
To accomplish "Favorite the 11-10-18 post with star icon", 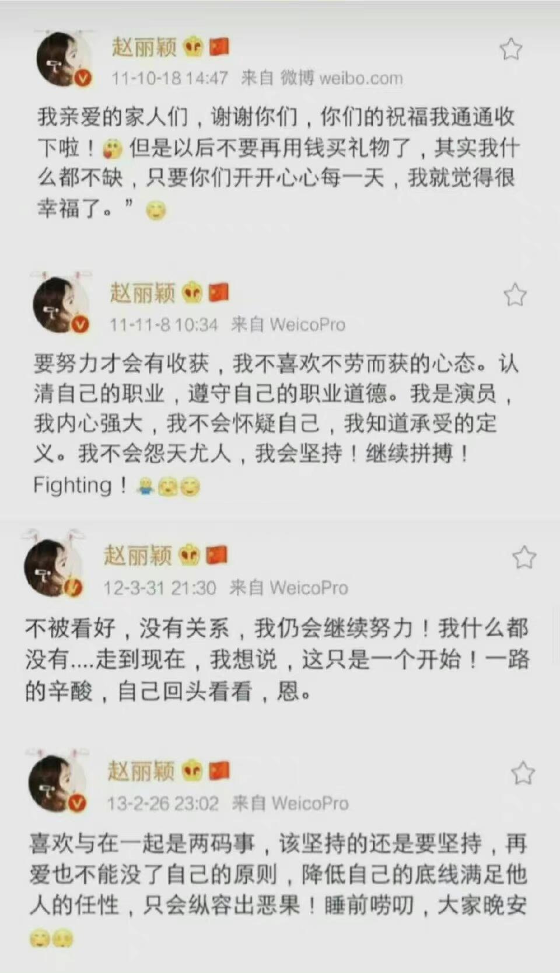I will pyautogui.click(x=511, y=49).
